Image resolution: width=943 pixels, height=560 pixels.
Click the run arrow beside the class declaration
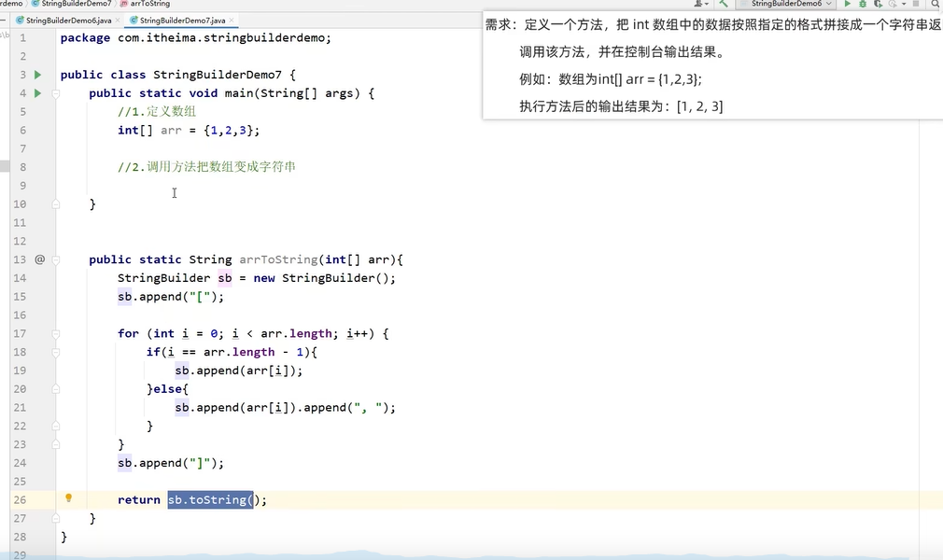[36, 74]
